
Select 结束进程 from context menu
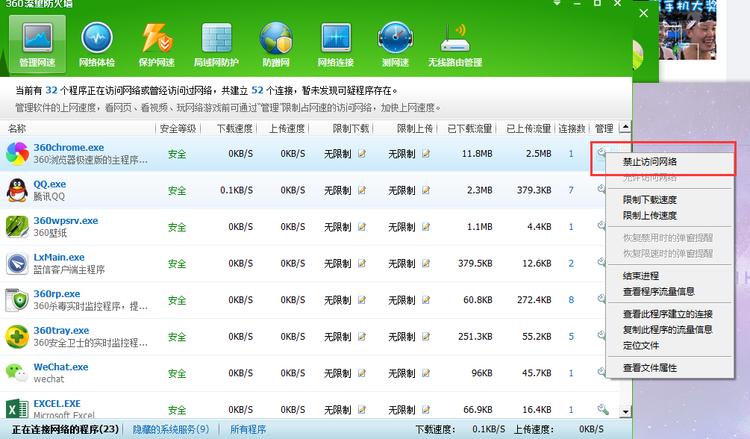click(x=641, y=275)
